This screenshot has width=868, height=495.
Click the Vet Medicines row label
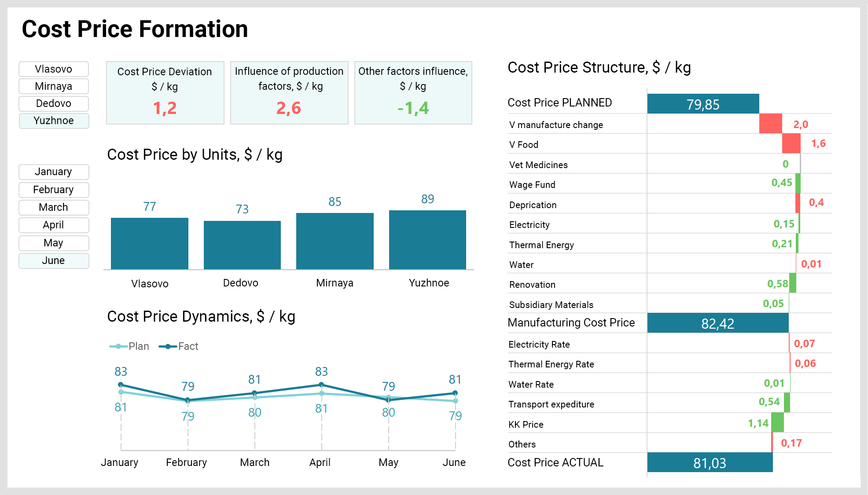point(538,165)
